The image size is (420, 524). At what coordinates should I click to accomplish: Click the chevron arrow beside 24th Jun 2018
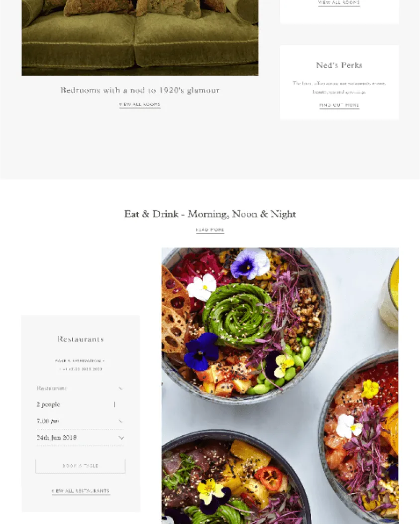pyautogui.click(x=121, y=438)
